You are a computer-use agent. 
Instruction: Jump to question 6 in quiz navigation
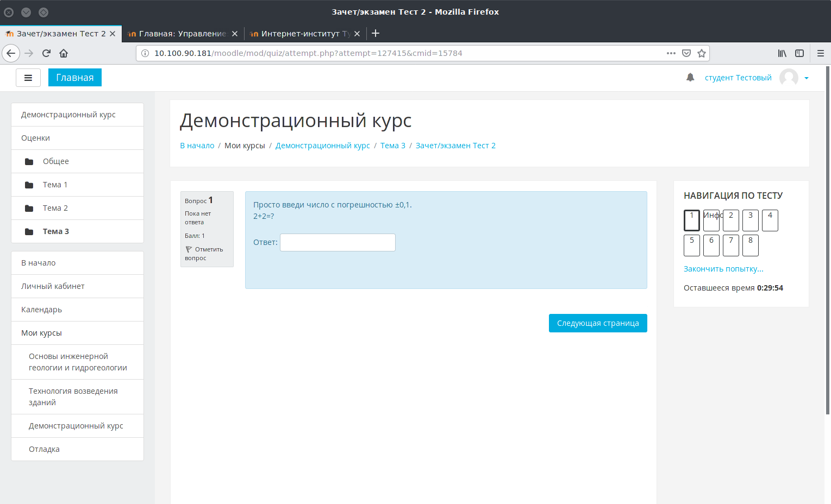point(711,245)
